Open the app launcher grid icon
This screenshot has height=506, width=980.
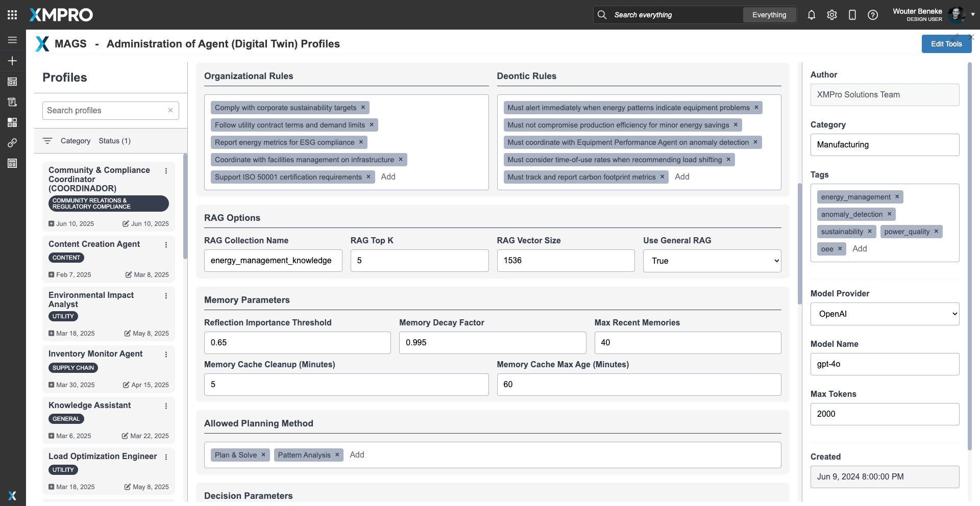click(x=12, y=15)
